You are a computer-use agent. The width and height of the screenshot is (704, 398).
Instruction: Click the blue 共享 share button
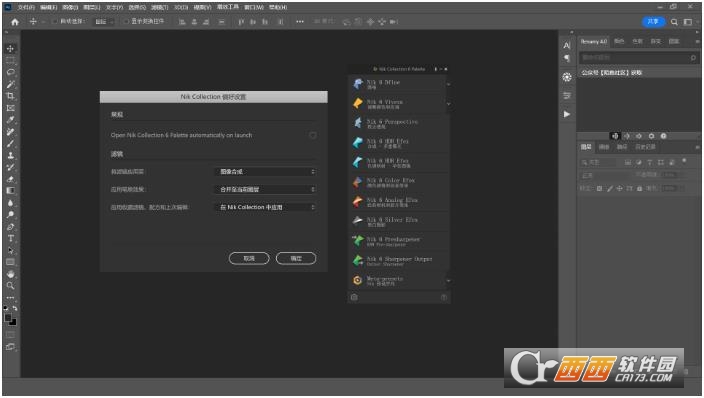click(653, 22)
